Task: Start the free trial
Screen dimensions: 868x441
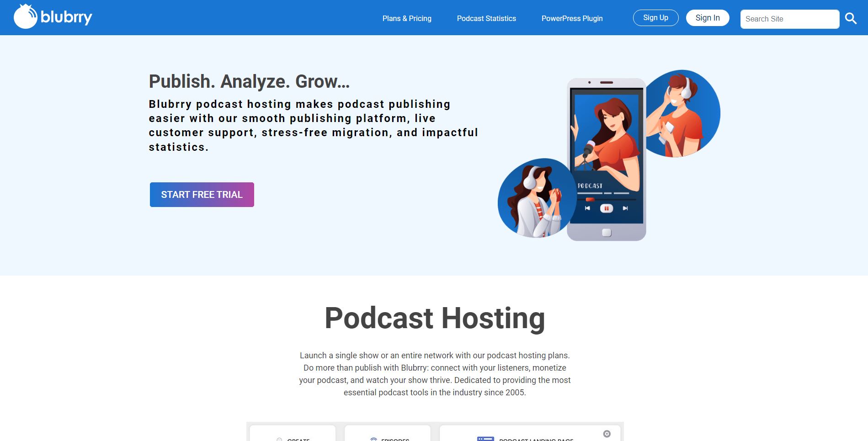Action: pos(202,195)
